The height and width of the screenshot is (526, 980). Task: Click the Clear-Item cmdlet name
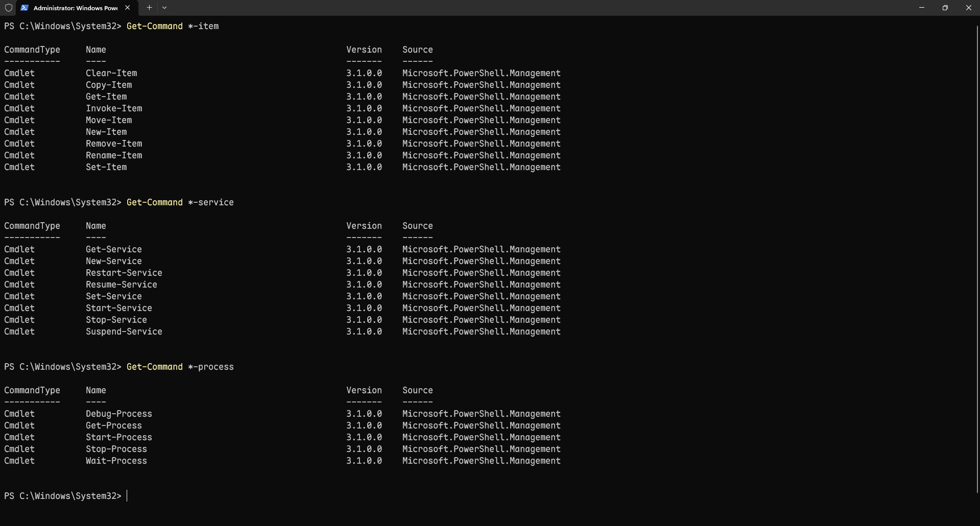pyautogui.click(x=111, y=73)
